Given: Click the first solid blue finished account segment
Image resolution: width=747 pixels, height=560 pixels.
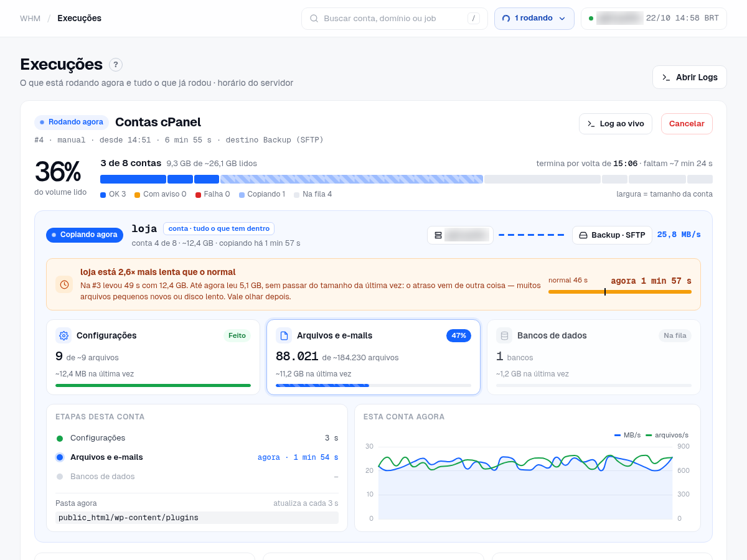Looking at the screenshot, I should pyautogui.click(x=133, y=179).
